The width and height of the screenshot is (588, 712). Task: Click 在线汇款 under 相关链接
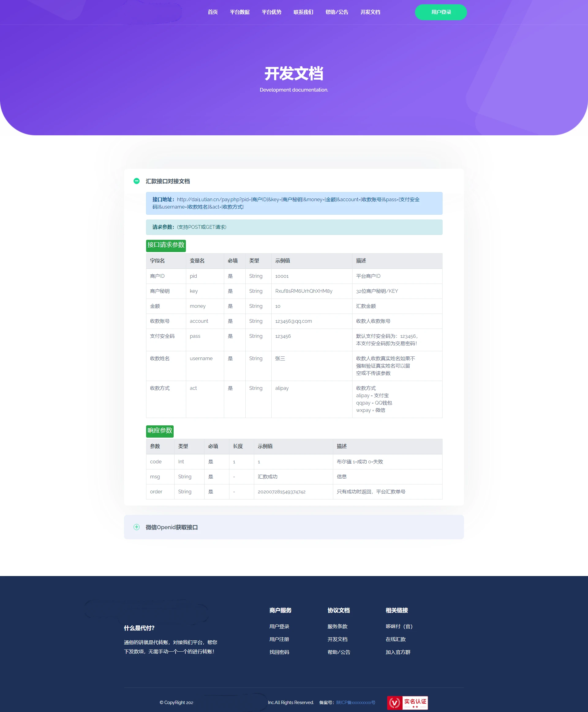click(396, 639)
